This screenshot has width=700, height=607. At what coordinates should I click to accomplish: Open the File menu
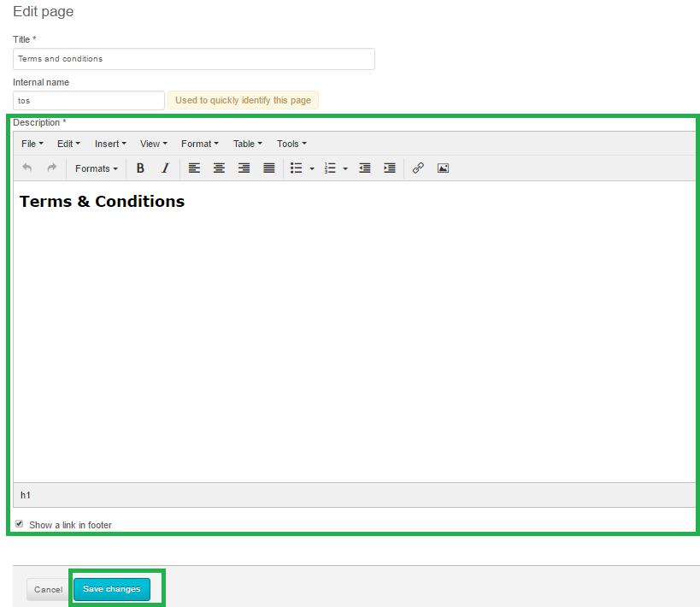[32, 144]
